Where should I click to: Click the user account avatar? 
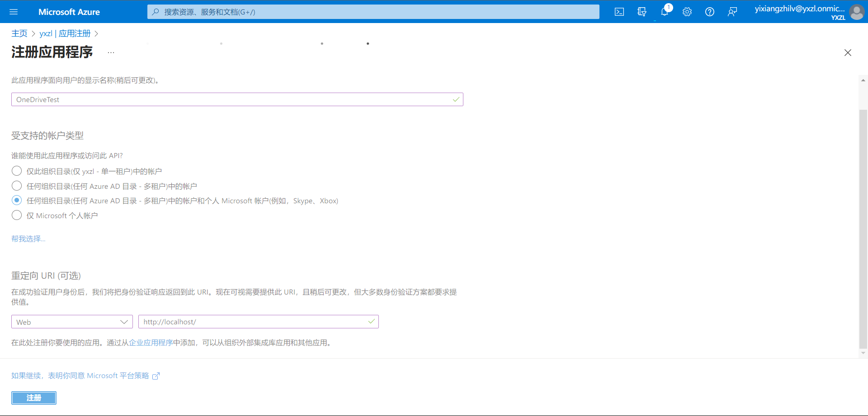coord(856,12)
